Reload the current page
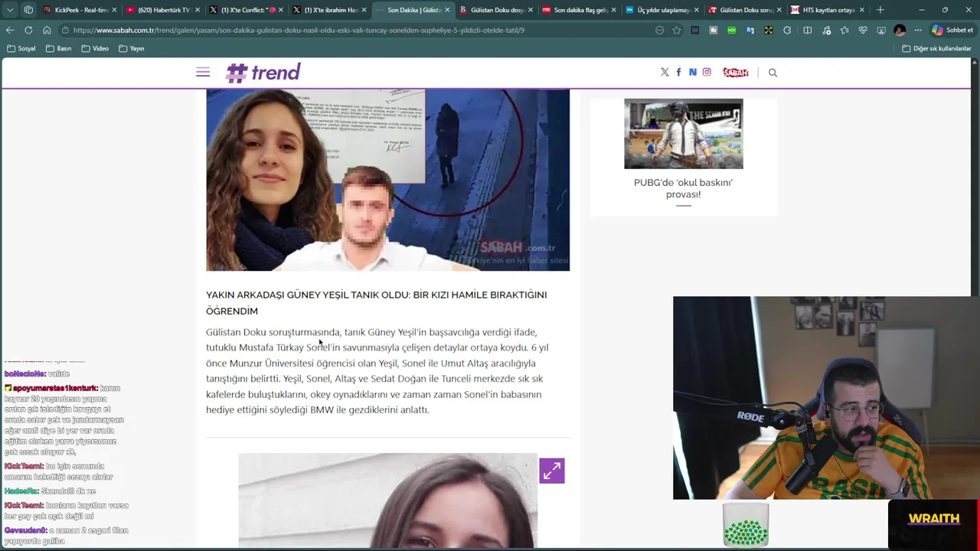 tap(28, 30)
